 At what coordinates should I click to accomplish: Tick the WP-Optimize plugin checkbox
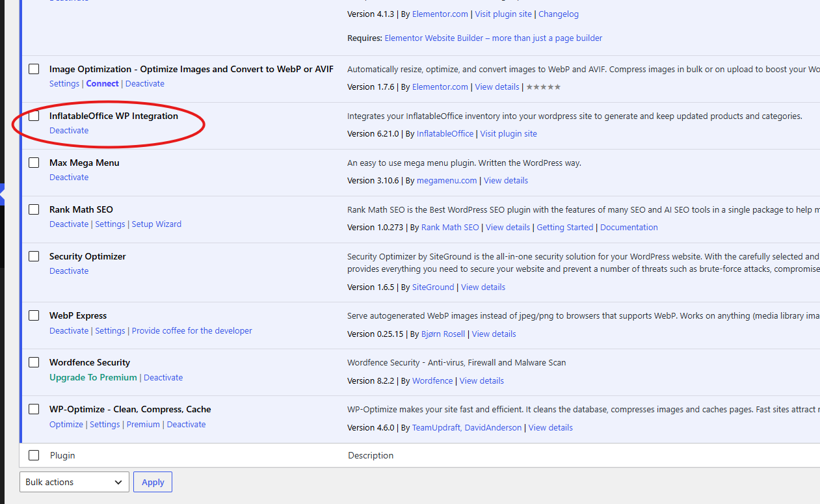34,409
